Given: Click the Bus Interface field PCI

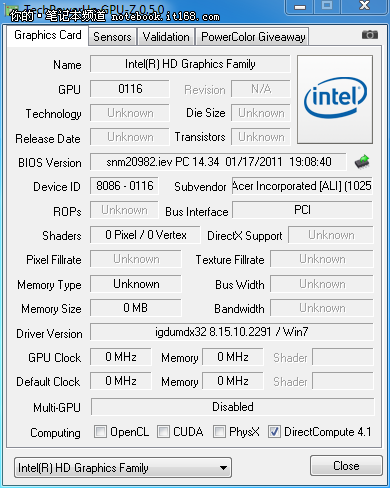Looking at the screenshot, I should [302, 210].
